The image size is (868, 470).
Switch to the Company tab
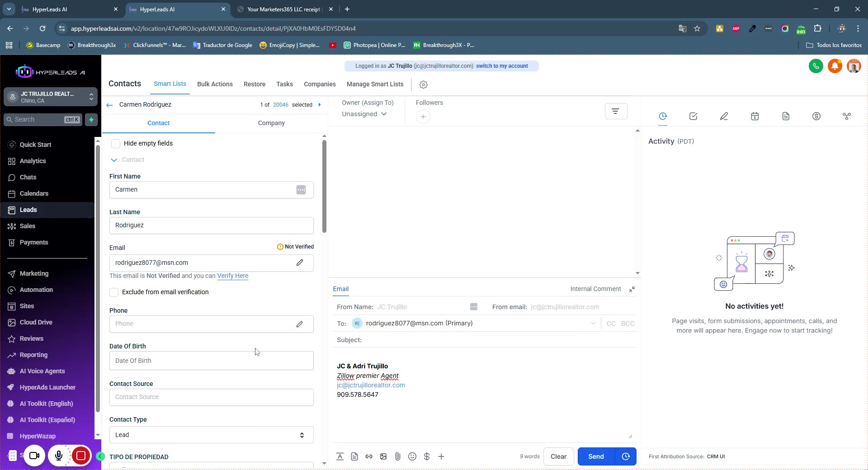click(x=271, y=123)
